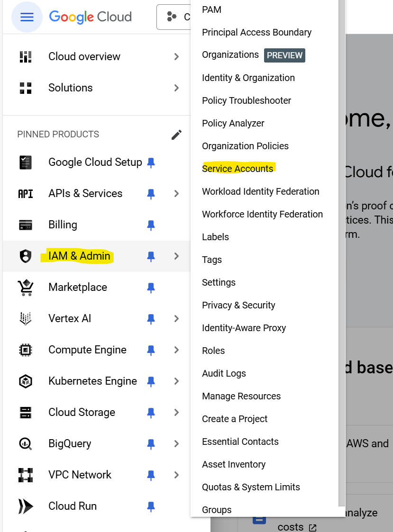Open Quotas & System Limits

(251, 487)
